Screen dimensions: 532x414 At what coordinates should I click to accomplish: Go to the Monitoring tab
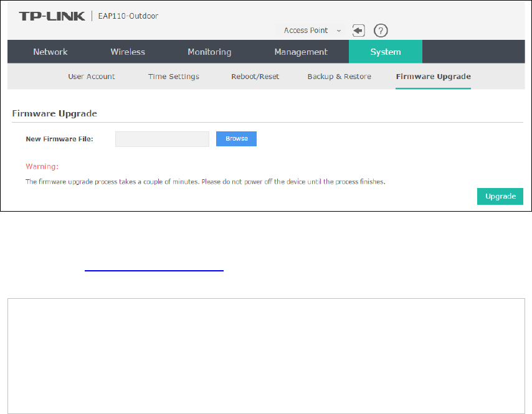click(209, 52)
